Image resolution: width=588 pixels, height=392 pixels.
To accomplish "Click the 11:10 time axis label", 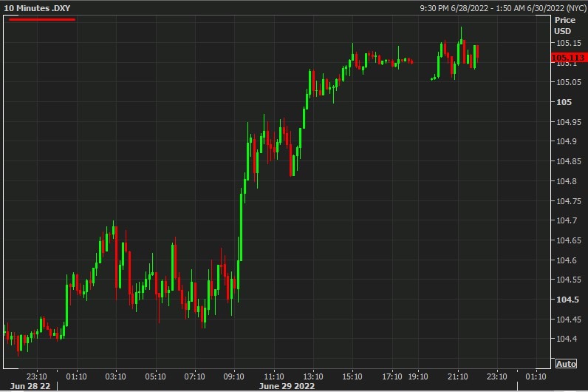I will pyautogui.click(x=274, y=376).
